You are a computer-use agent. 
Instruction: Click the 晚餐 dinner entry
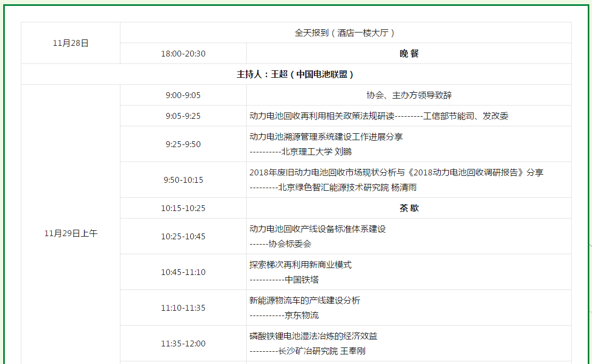click(409, 54)
